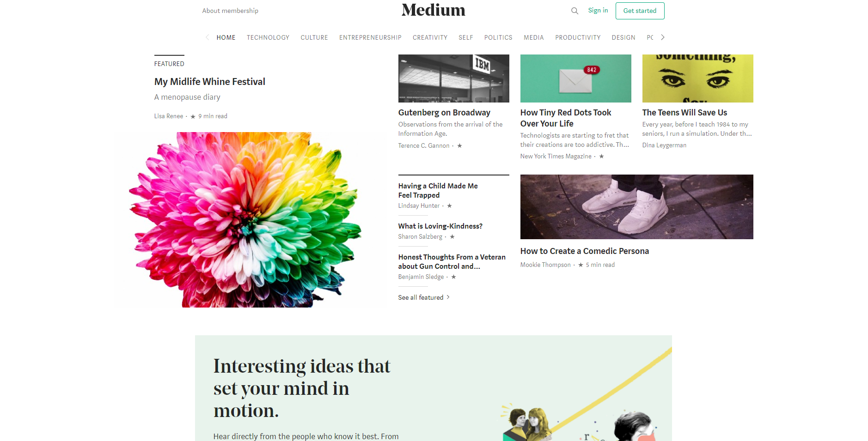Click star icon next to Sharon Salzberg
This screenshot has height=441, width=868.
452,237
